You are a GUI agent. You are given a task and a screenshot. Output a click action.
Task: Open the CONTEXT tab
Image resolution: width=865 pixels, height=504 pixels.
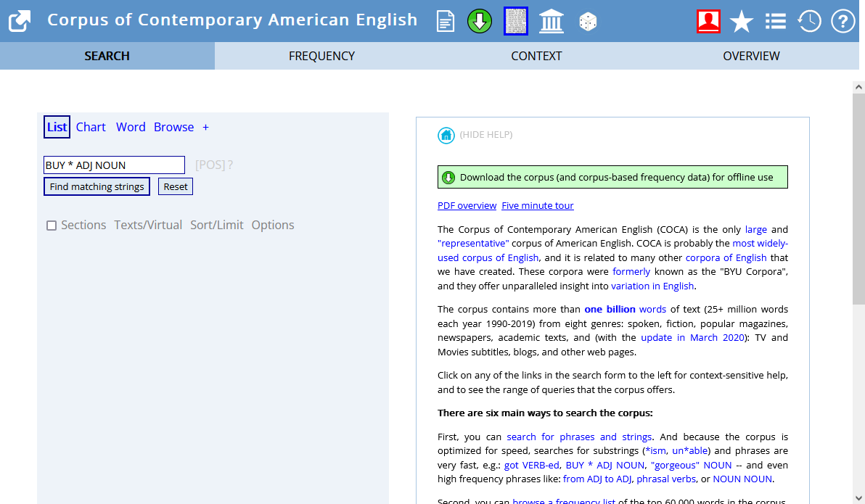[536, 56]
